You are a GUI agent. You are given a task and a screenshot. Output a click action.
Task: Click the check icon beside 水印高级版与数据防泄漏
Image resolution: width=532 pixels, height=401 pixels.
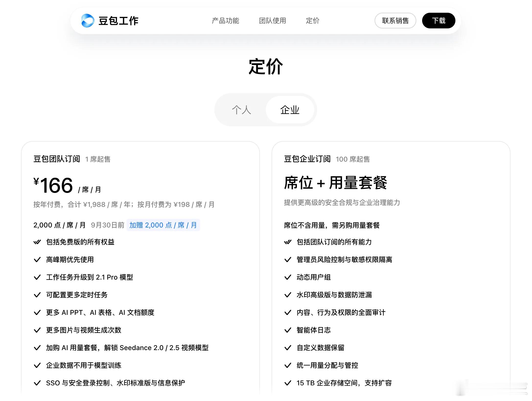pyautogui.click(x=288, y=295)
